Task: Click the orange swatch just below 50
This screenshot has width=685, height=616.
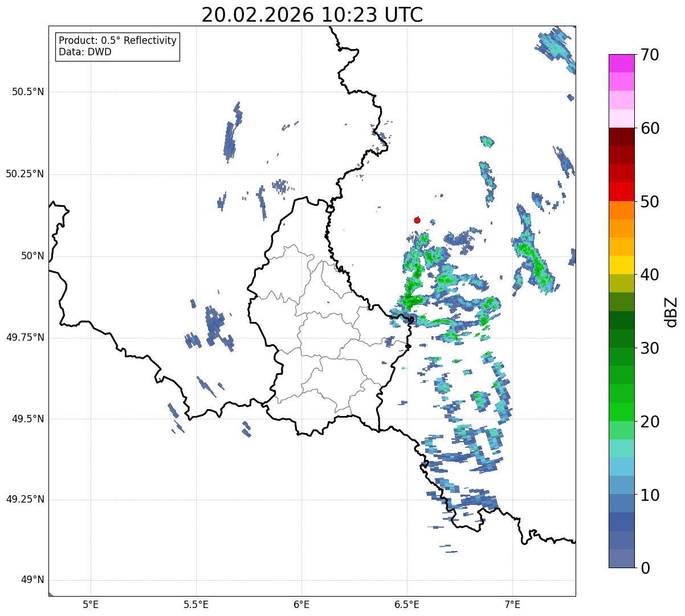Action: [x=621, y=210]
